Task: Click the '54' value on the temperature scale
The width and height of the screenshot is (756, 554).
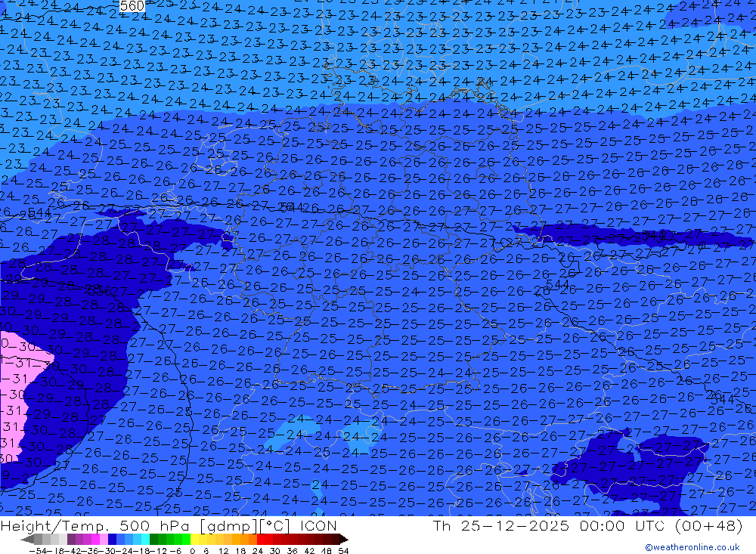Action: click(x=343, y=551)
